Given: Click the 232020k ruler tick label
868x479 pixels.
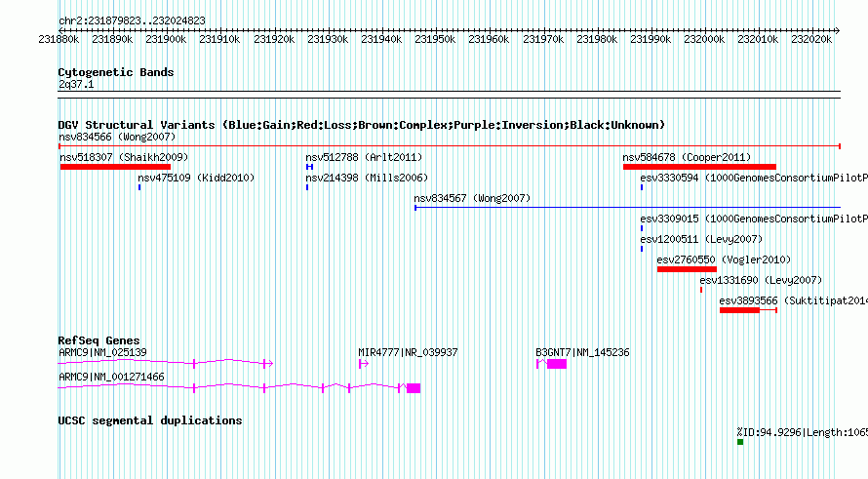Looking at the screenshot, I should pos(811,39).
